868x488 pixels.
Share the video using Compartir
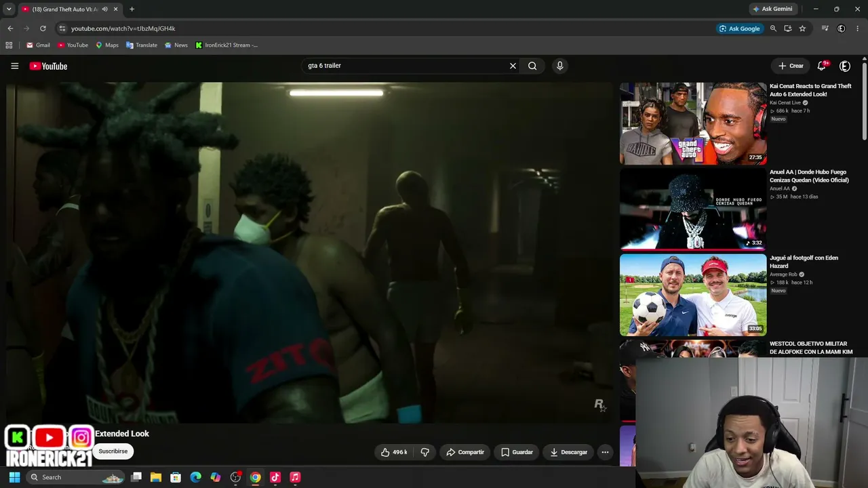[465, 452]
